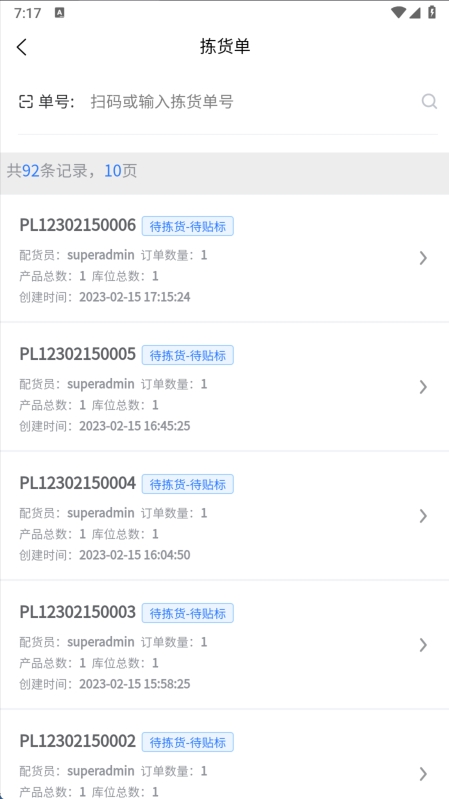Click the search magnifier icon
The height and width of the screenshot is (799, 449).
(429, 101)
